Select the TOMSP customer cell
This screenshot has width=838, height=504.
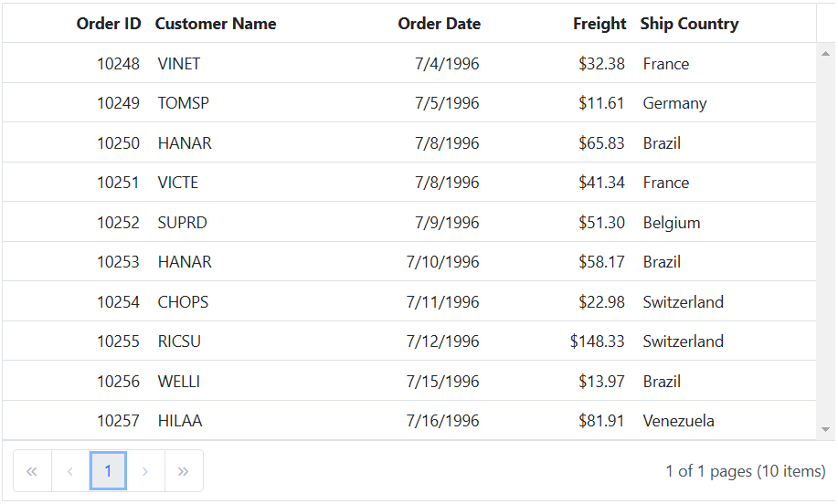(x=184, y=103)
